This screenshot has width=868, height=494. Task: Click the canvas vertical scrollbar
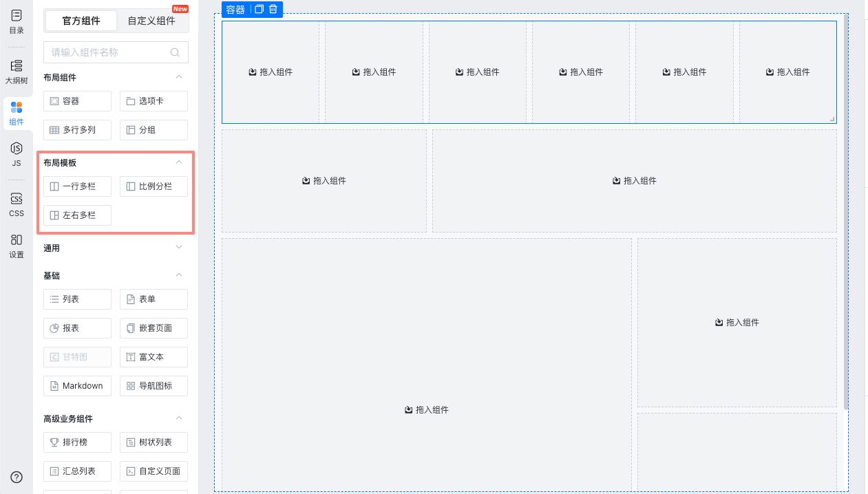pyautogui.click(x=845, y=206)
